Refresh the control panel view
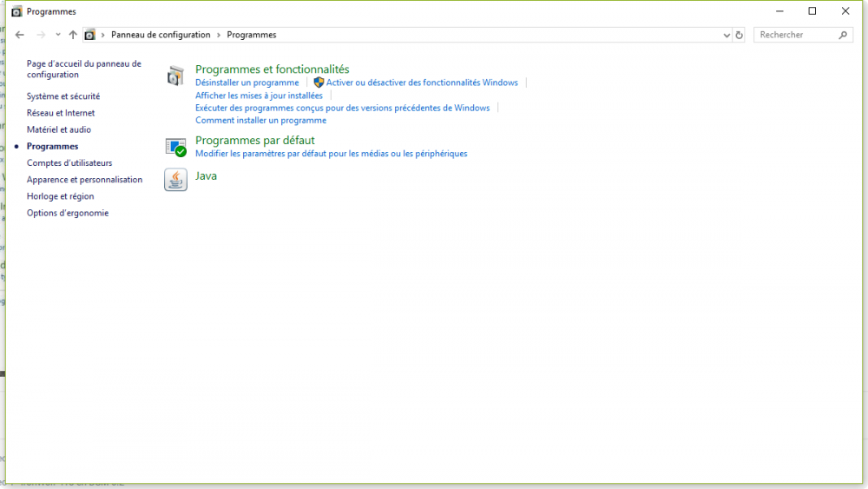This screenshot has height=489, width=868. [739, 35]
